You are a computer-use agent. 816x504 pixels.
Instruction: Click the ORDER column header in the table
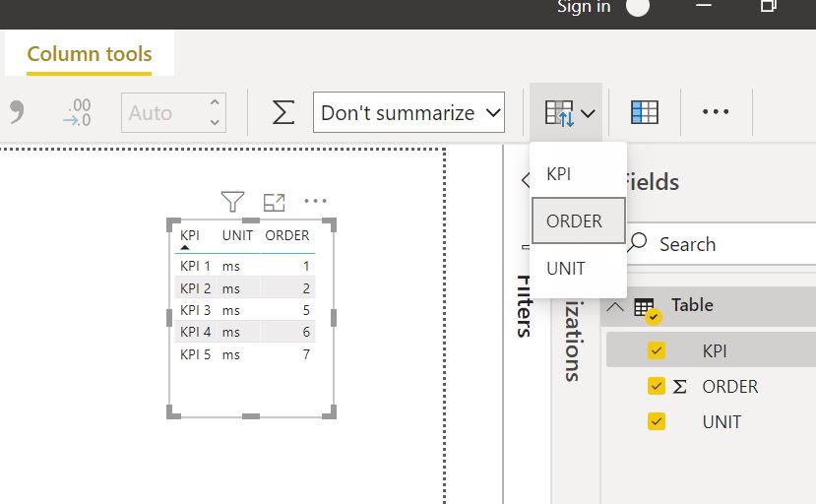tap(287, 235)
